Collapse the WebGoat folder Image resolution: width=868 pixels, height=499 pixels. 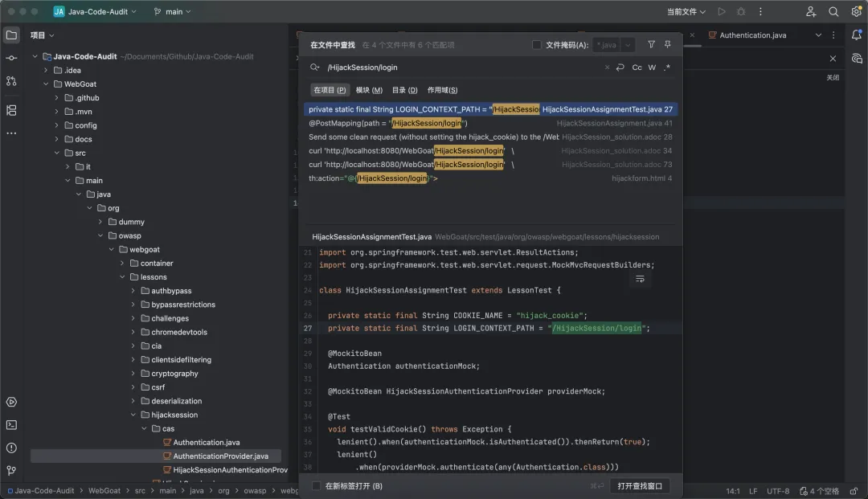pyautogui.click(x=46, y=84)
